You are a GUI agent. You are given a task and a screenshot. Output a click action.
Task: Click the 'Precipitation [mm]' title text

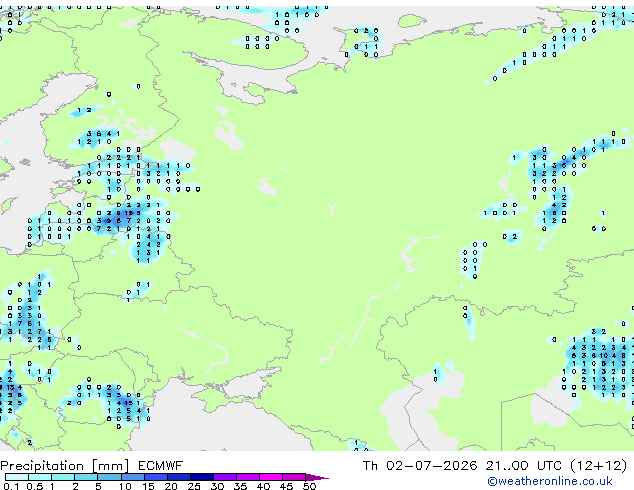[65, 466]
